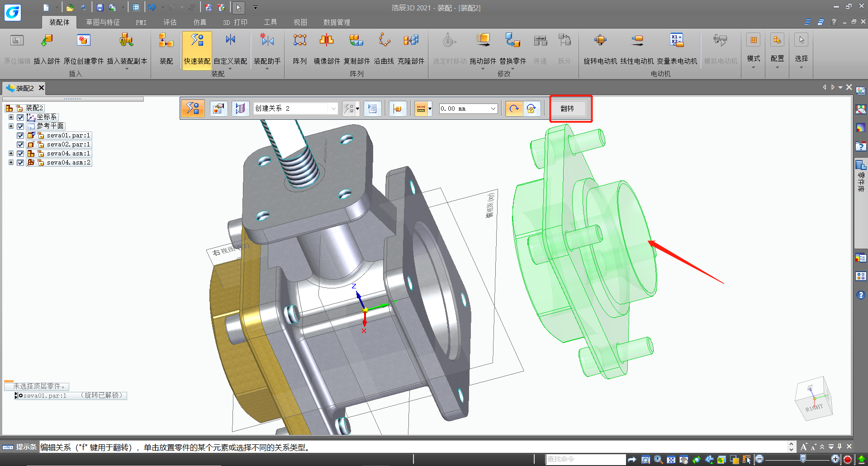Switch to the 数据管理 ribbon tab

pyautogui.click(x=337, y=22)
